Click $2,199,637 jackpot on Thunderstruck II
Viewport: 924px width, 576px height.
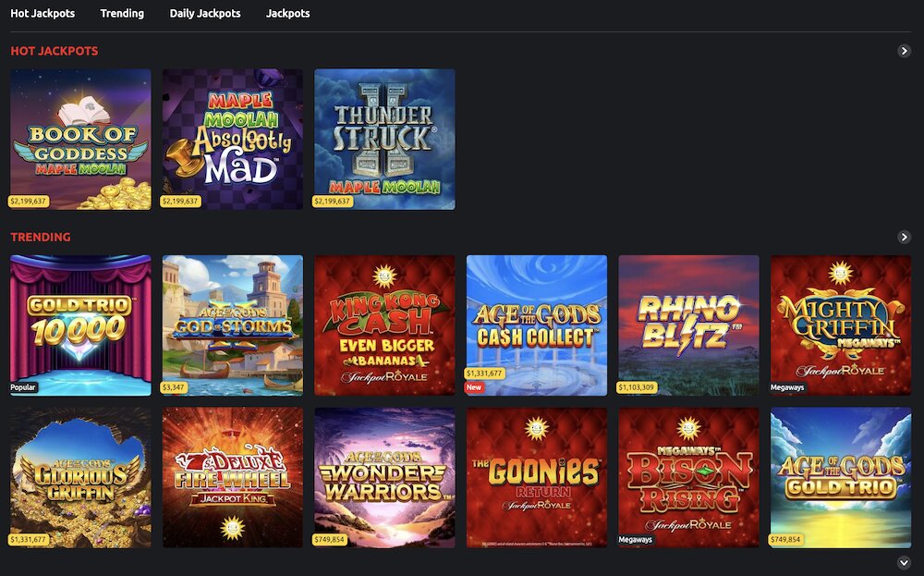tap(333, 201)
